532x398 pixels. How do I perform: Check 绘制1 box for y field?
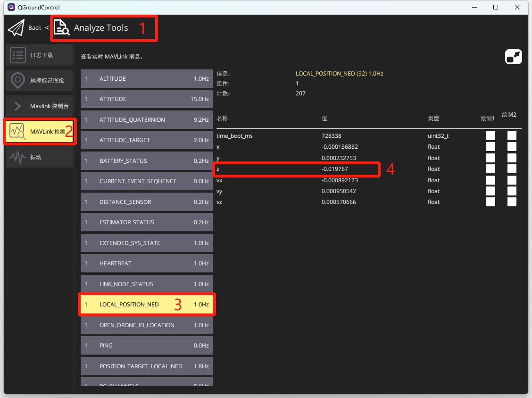(x=490, y=158)
